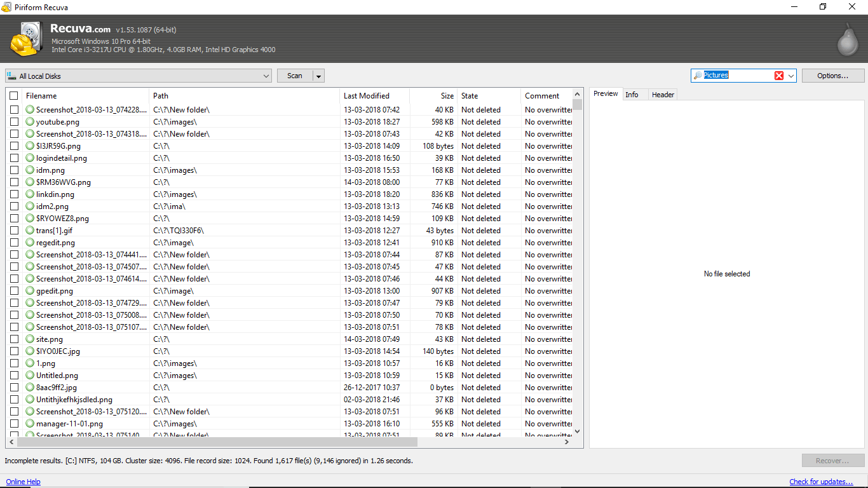Mark the checkbox for Screenshot_2018-03-13_074729
868x488 pixels.
14,303
